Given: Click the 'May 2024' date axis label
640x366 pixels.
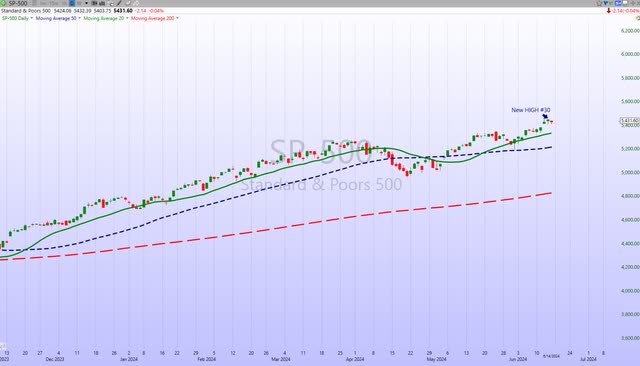Looking at the screenshot, I should [x=437, y=359].
